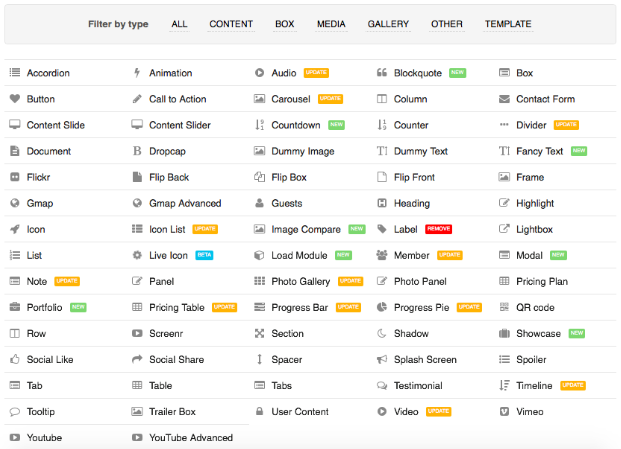621x449 pixels.
Task: Filter shortcodes by CONTENT type
Action: tap(231, 24)
